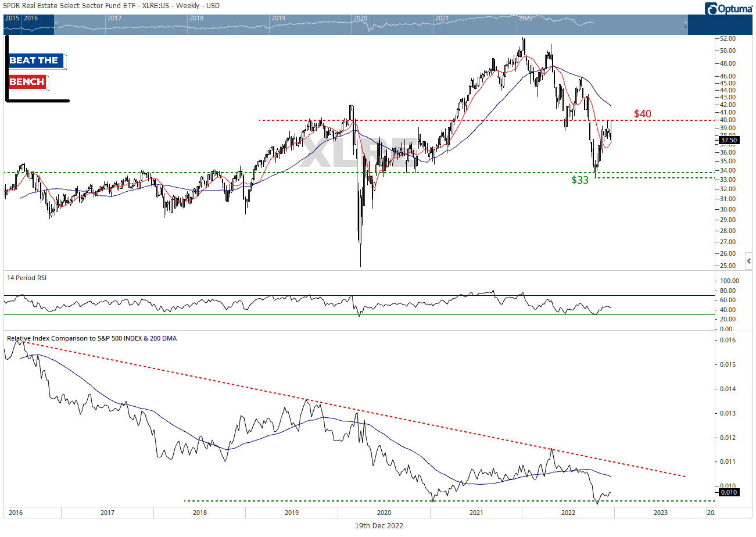
Task: Click 2023 on the bottom date axis
Action: tap(660, 513)
